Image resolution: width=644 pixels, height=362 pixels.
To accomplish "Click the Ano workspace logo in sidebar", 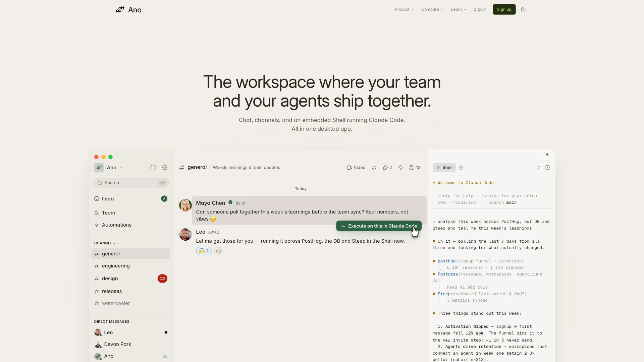I will point(99,168).
